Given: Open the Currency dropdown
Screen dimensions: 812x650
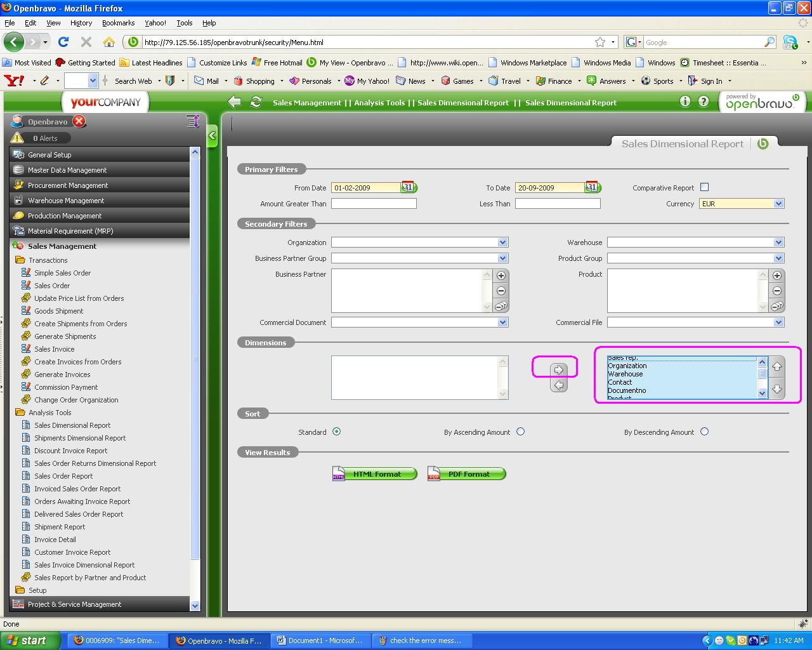Looking at the screenshot, I should pos(778,204).
